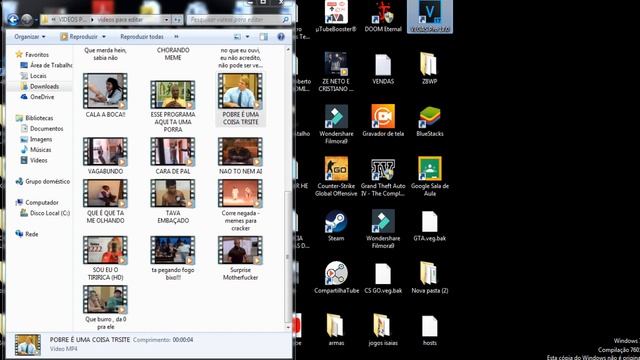
Task: Select the VAGABUNDO video thumbnail
Action: point(105,152)
